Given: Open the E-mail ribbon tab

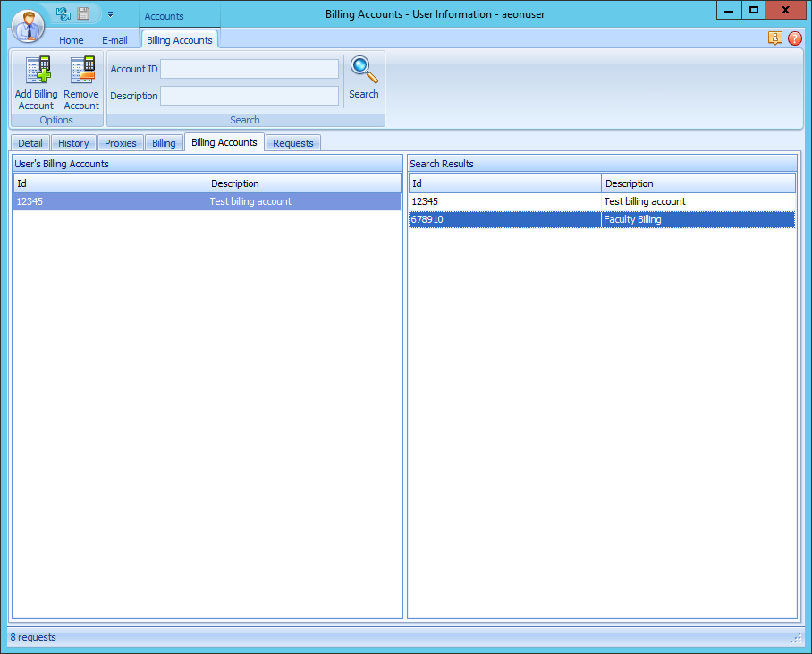Looking at the screenshot, I should coord(114,40).
